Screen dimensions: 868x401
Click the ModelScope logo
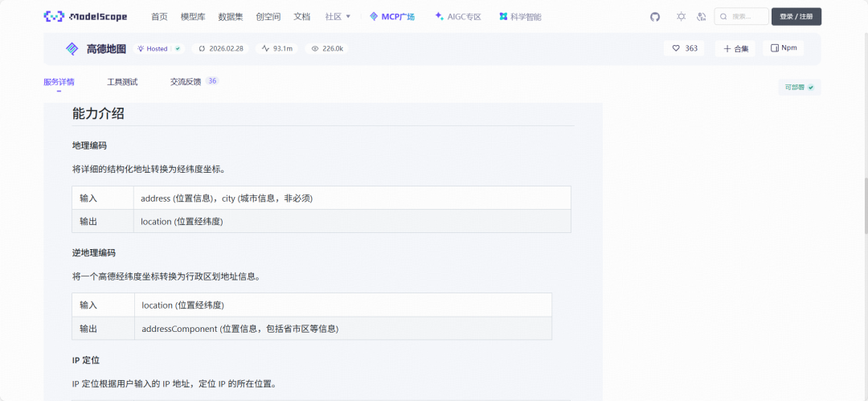[x=85, y=17]
